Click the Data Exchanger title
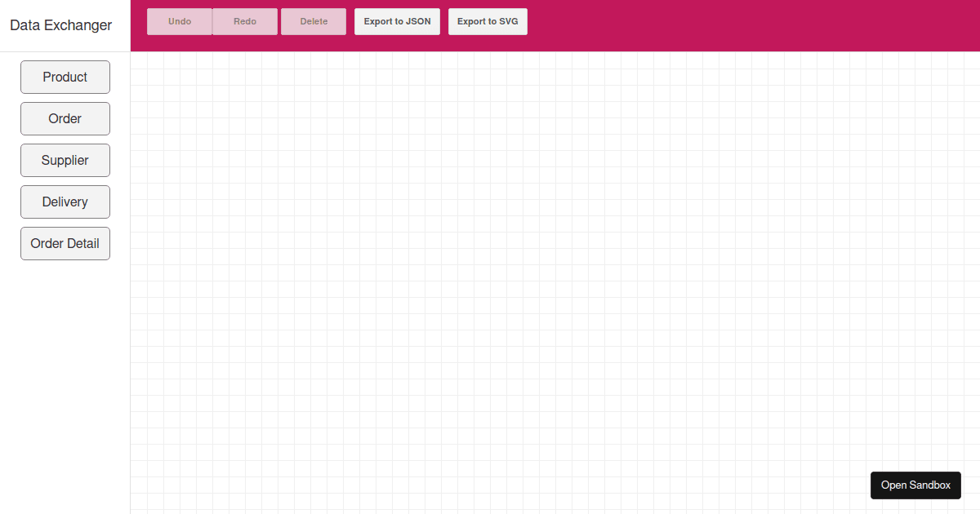980x514 pixels. click(x=60, y=25)
